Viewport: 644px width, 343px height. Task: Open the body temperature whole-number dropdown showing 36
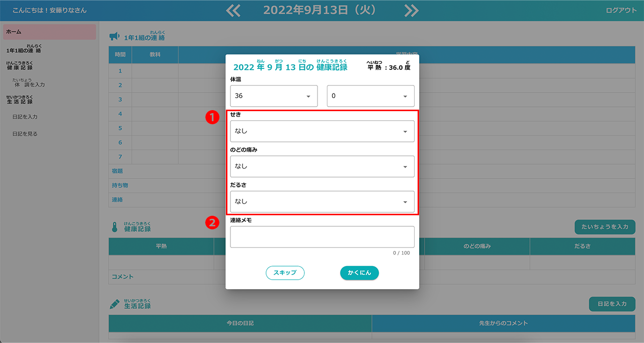point(274,96)
